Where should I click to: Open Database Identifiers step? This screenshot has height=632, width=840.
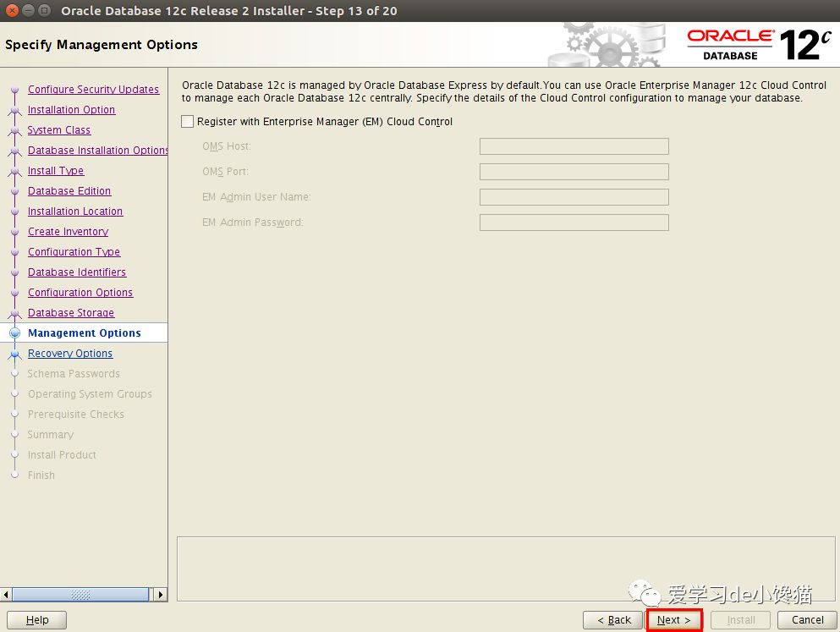77,272
